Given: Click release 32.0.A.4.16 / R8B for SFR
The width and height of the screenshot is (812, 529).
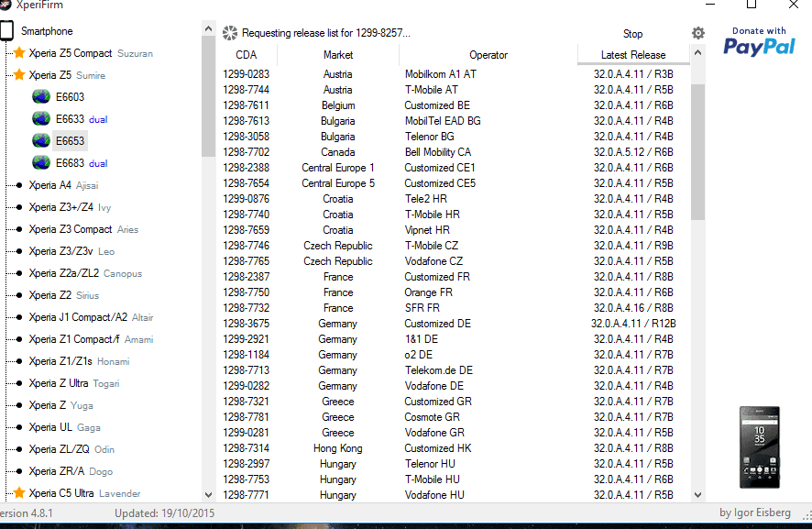Looking at the screenshot, I should 633,308.
